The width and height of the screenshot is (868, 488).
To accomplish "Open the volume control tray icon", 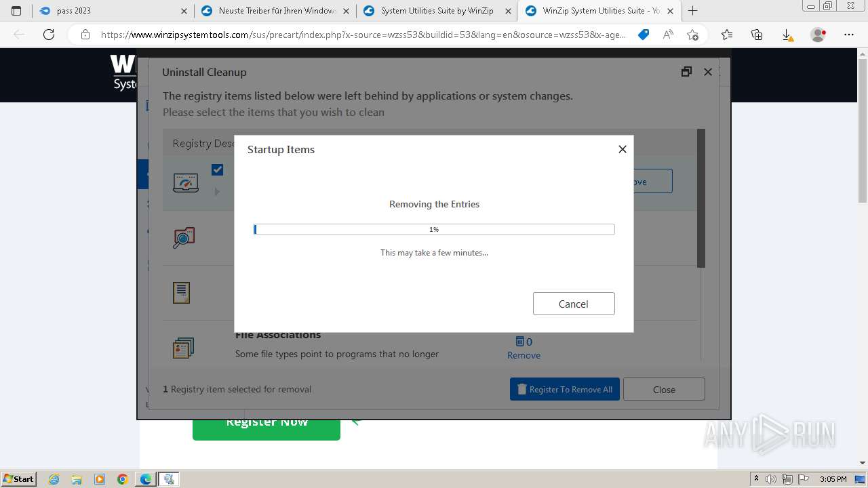I will (x=771, y=479).
